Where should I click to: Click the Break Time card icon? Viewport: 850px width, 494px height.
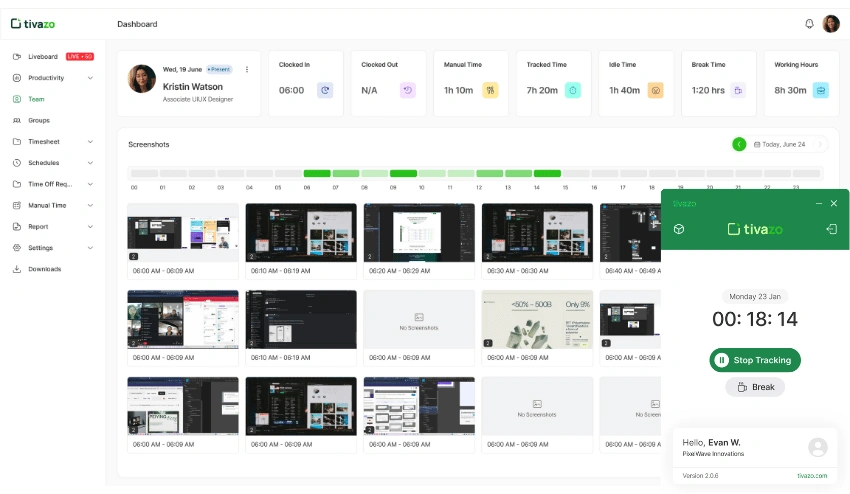pos(738,90)
